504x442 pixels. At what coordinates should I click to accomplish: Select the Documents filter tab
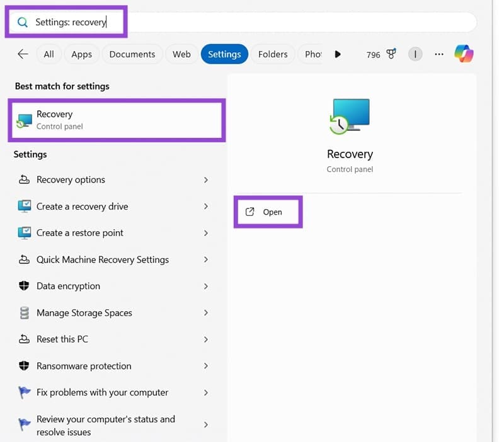coord(132,54)
